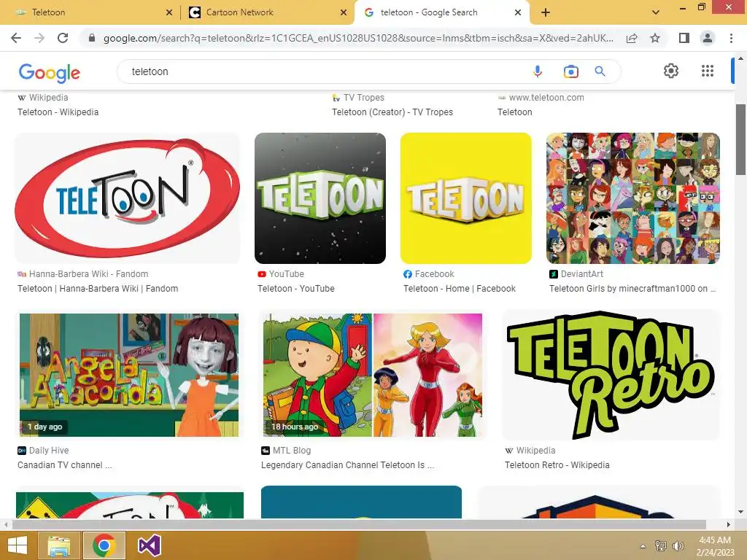The image size is (747, 560).
Task: Open the volume control tray icon
Action: pyautogui.click(x=678, y=545)
